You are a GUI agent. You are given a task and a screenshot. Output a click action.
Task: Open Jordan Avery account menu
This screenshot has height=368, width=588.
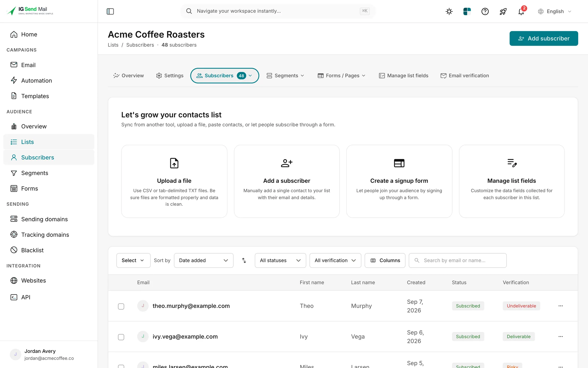click(49, 355)
